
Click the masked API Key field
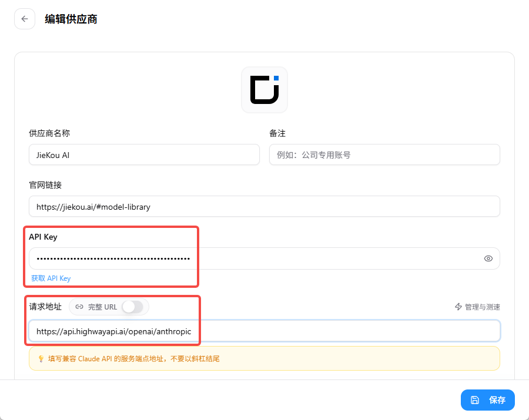pos(264,258)
